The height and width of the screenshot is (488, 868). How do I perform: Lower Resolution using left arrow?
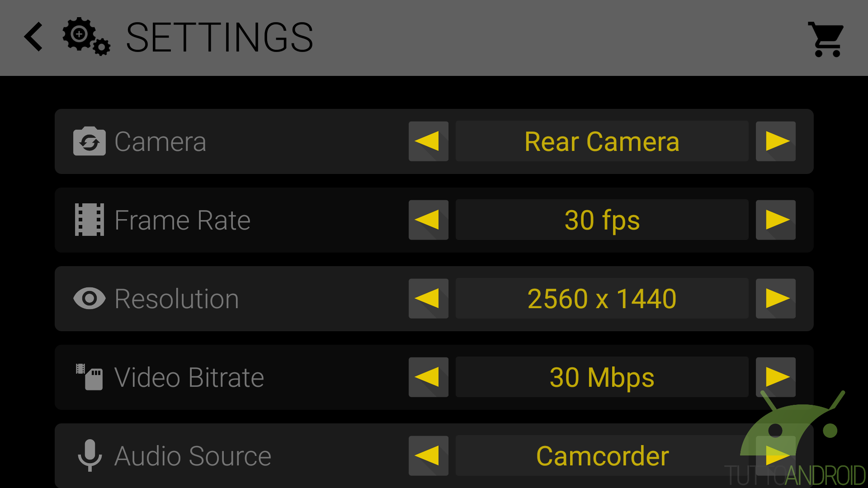coord(429,298)
